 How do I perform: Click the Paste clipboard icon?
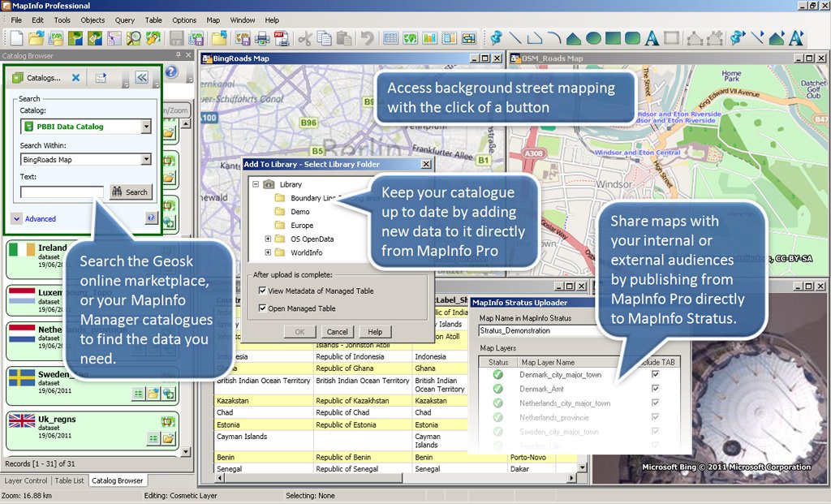pos(344,38)
